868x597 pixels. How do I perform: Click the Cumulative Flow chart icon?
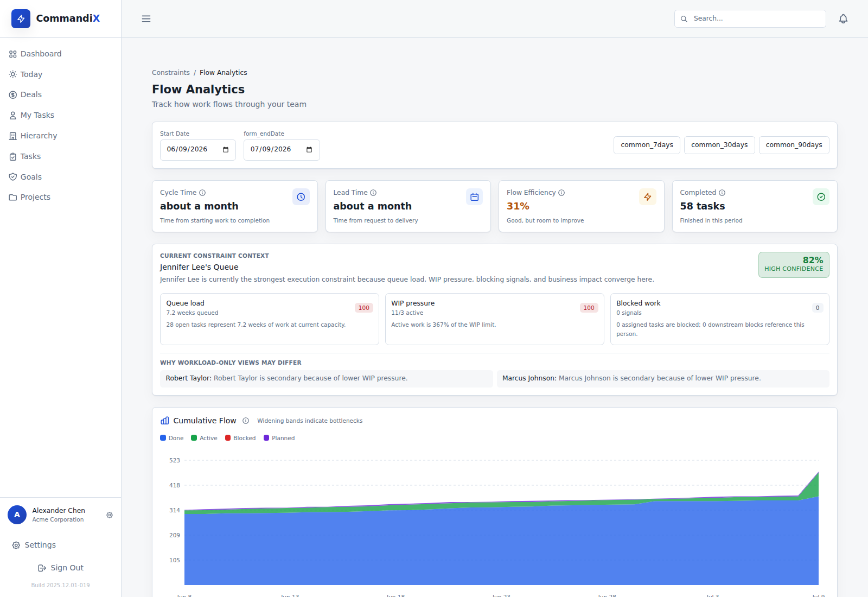(165, 421)
